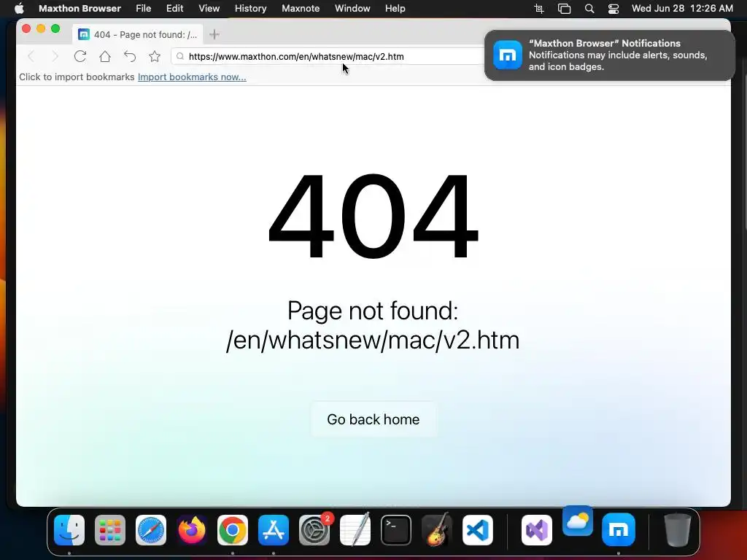Open the Window menu

pos(352,9)
